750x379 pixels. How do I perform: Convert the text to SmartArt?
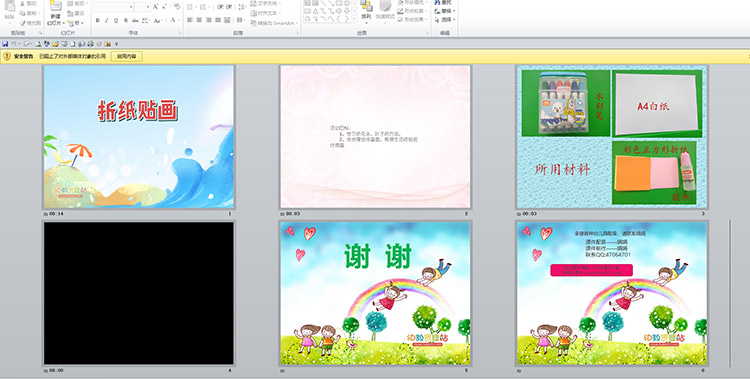point(274,23)
